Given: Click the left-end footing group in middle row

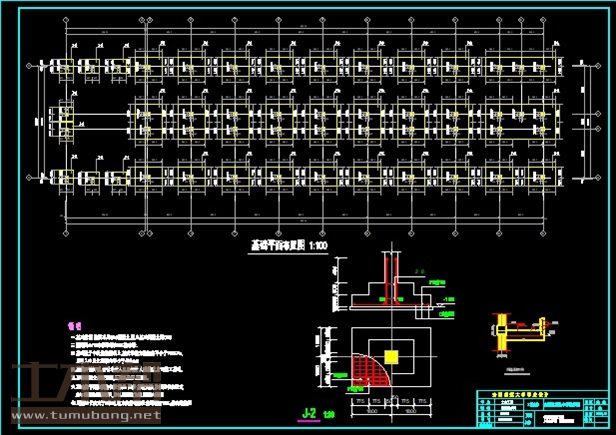Looking at the screenshot, I should point(68,120).
